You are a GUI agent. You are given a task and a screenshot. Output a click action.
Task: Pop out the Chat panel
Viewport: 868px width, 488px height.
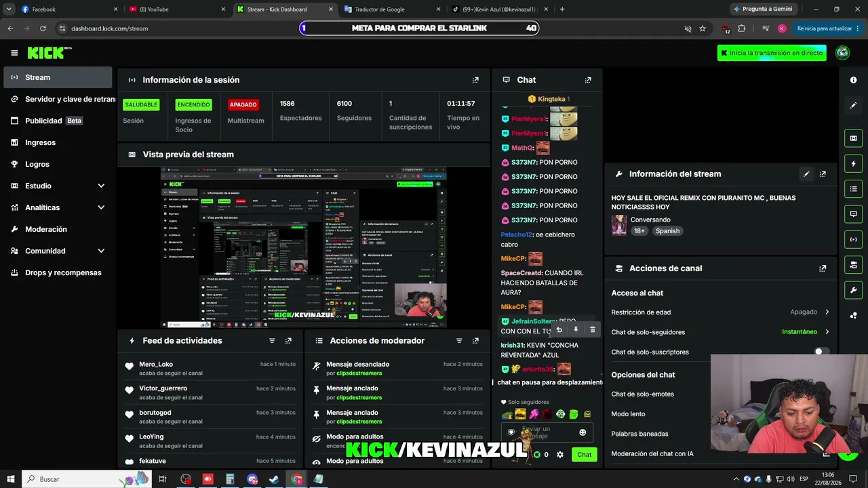(x=588, y=80)
